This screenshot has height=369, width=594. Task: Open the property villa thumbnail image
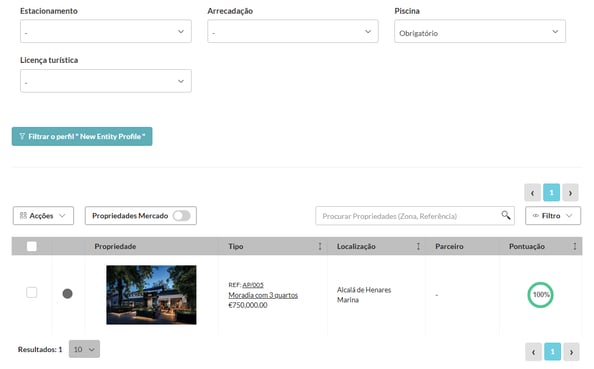pyautogui.click(x=151, y=295)
